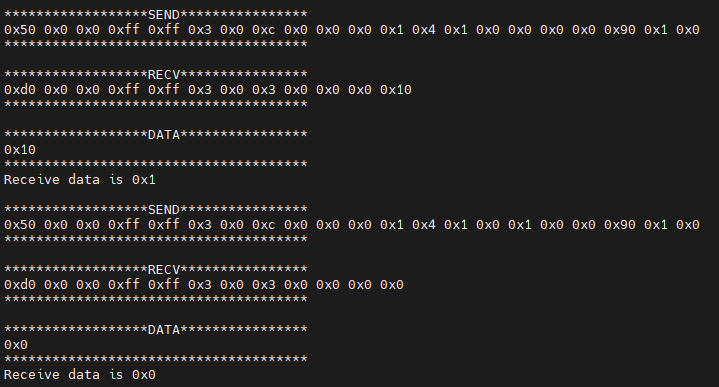Click the 0x10 byte ending first RECV row

click(396, 90)
